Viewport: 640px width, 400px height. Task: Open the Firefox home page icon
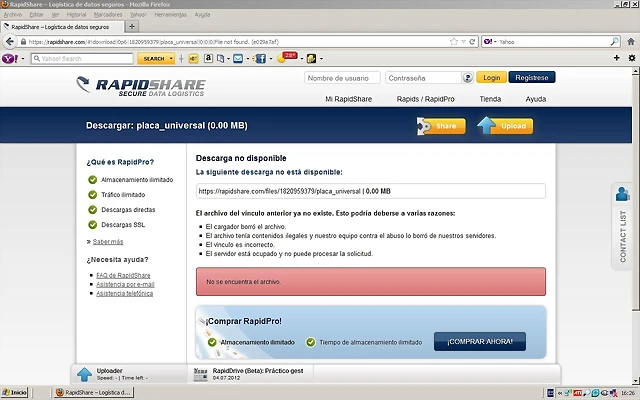(x=631, y=42)
